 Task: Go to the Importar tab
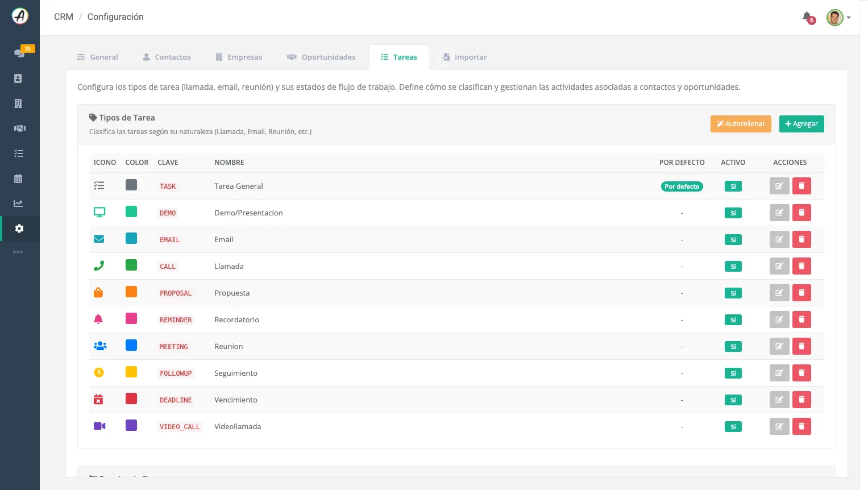465,57
